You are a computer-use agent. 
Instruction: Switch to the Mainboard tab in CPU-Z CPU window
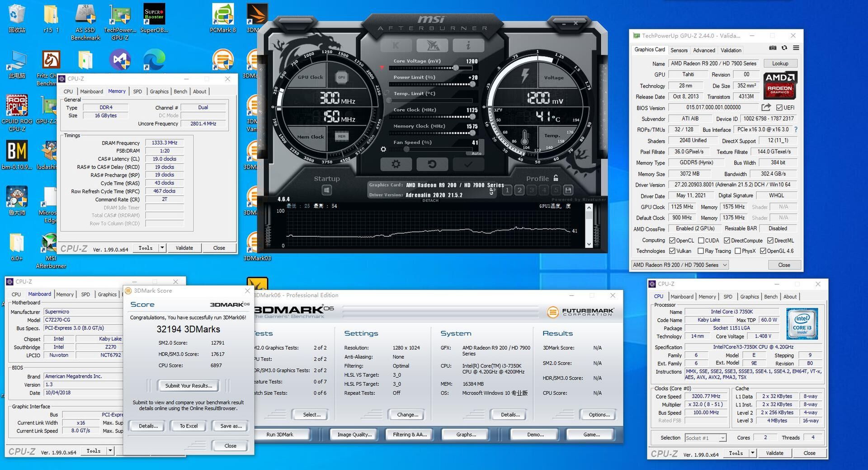click(682, 296)
